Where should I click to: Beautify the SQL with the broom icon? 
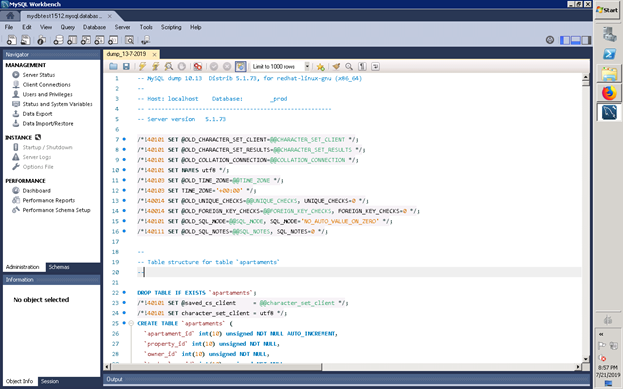336,66
